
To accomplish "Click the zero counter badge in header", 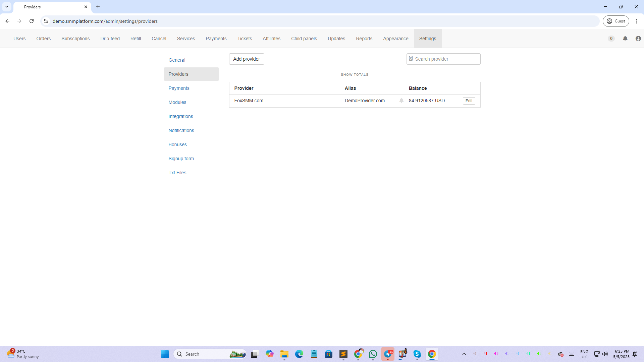I will (611, 39).
